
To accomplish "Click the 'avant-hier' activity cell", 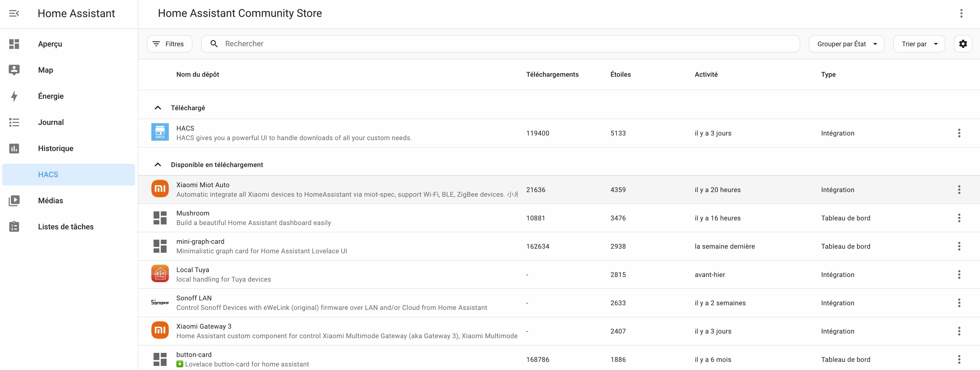I will pyautogui.click(x=709, y=275).
